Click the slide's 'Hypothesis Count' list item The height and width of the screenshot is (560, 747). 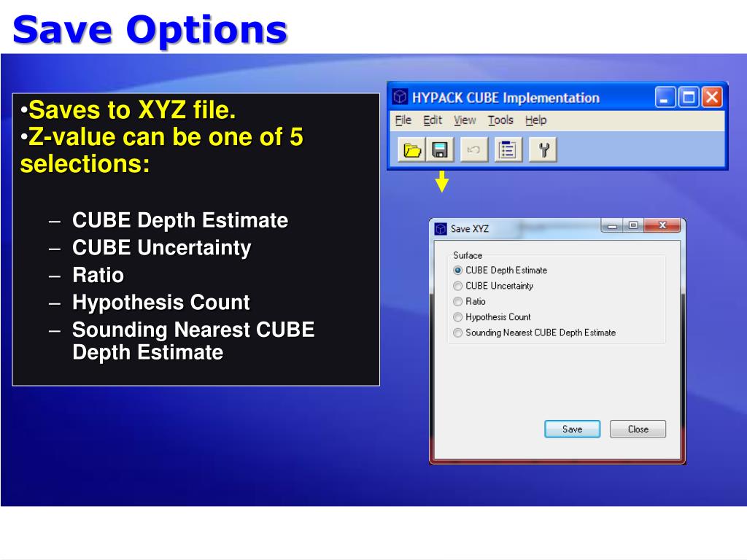tap(161, 303)
